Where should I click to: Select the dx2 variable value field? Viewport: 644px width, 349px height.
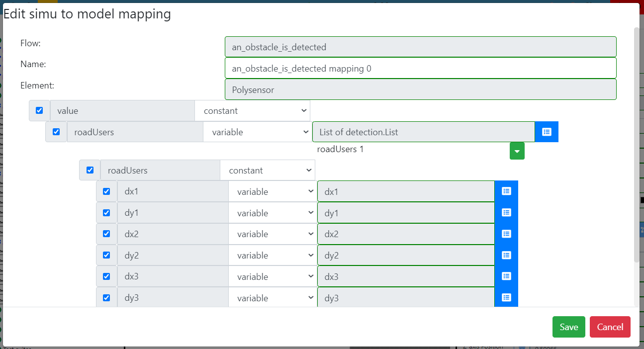[x=406, y=234]
